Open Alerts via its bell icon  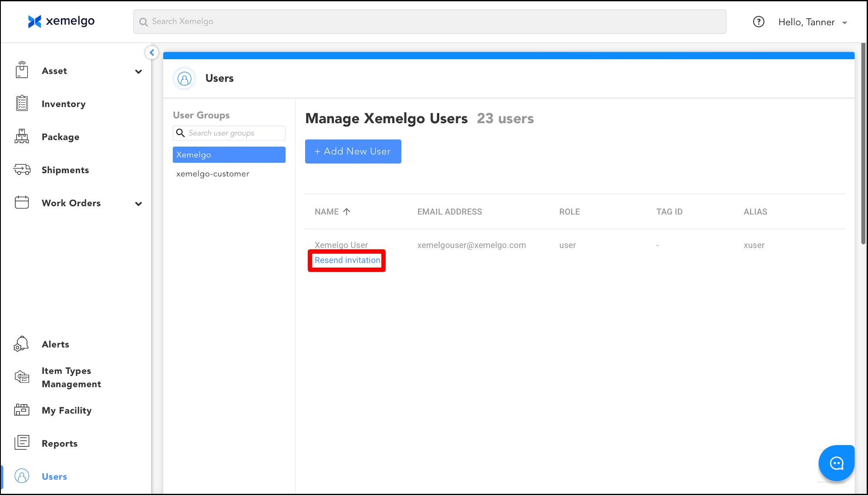21,344
